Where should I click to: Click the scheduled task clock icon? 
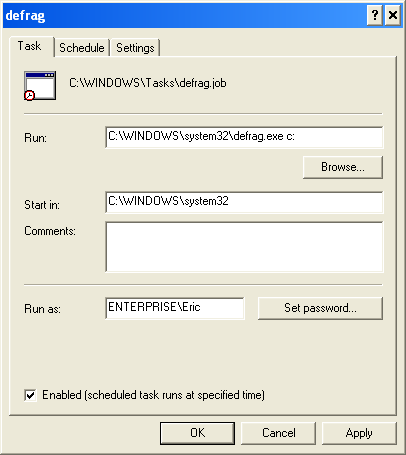[40, 86]
